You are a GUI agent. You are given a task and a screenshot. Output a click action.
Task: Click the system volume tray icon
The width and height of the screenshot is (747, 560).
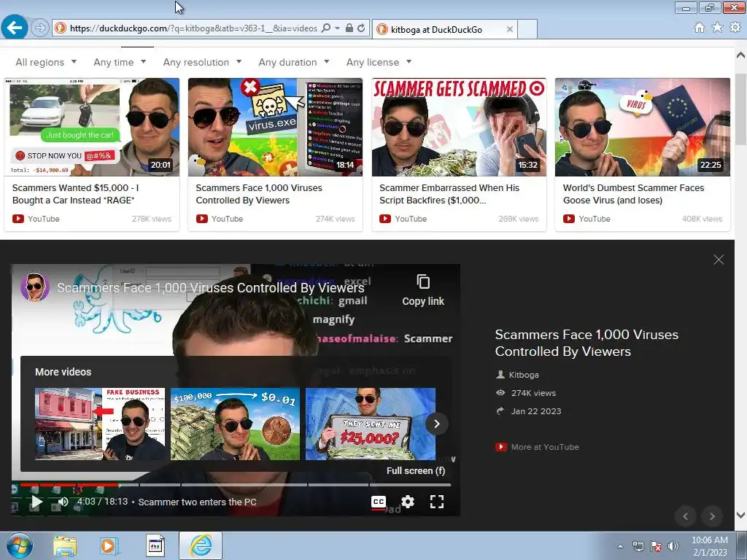point(673,546)
